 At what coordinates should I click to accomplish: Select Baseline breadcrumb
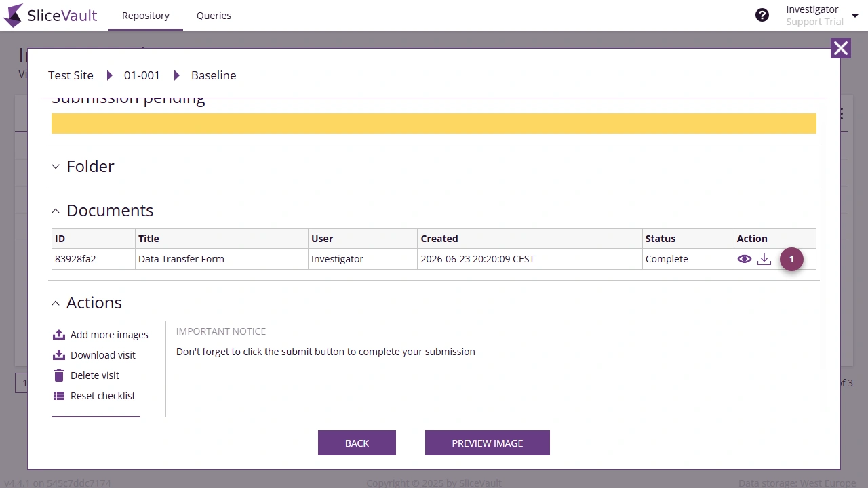pos(214,75)
